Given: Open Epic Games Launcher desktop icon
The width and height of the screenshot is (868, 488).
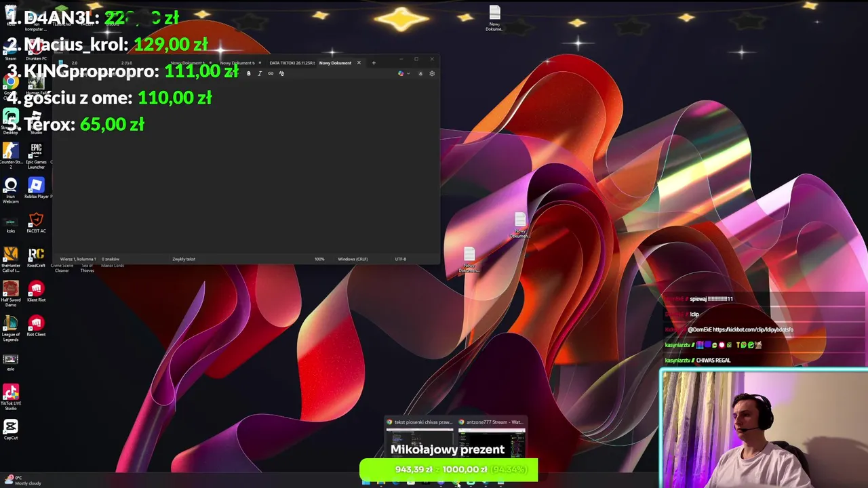Looking at the screenshot, I should pyautogui.click(x=36, y=155).
